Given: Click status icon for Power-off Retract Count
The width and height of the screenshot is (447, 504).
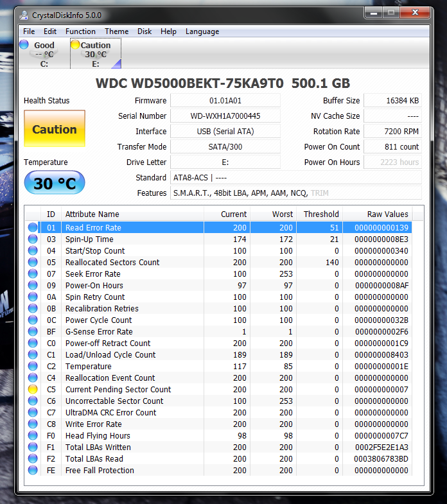Looking at the screenshot, I should [33, 343].
